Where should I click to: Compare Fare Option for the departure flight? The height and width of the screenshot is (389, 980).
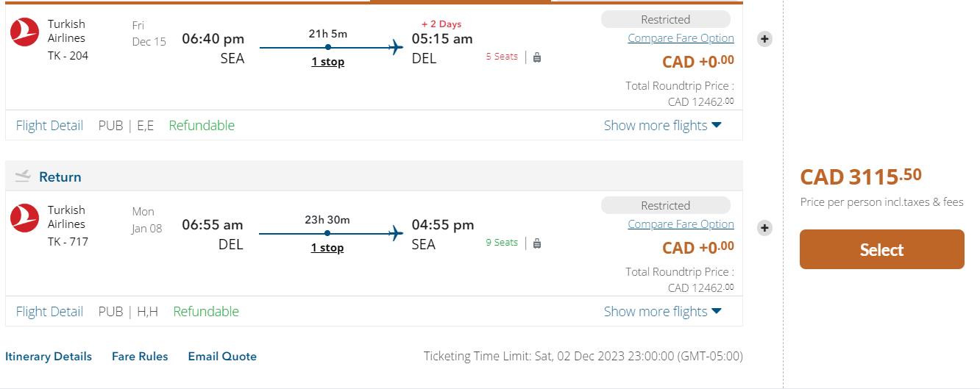click(681, 38)
